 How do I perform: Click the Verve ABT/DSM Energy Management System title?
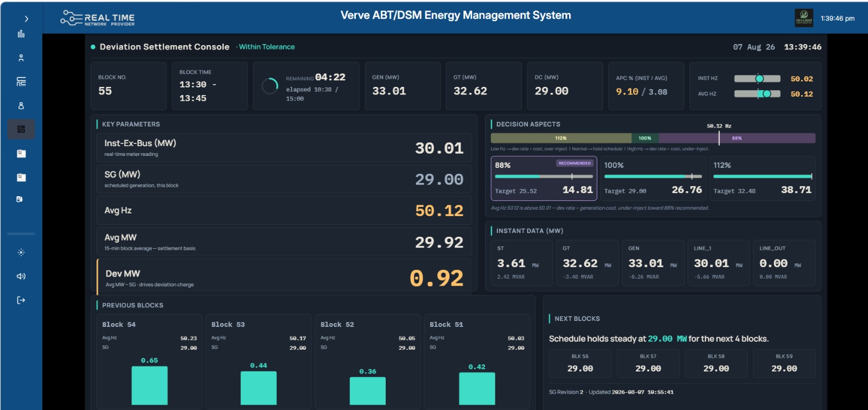(456, 15)
